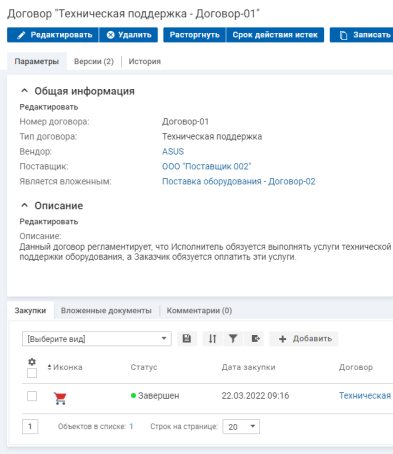Check the Завершен purchase row checkbox
The image size is (393, 454).
click(32, 396)
